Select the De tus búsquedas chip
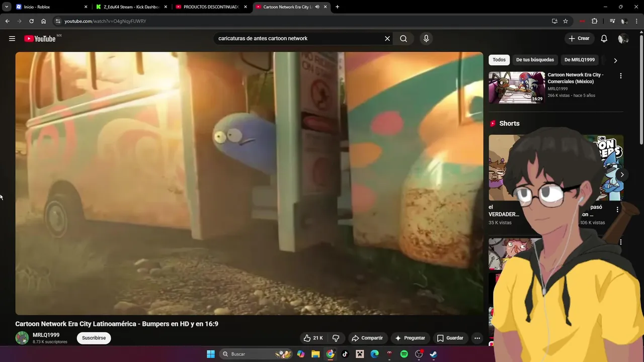The width and height of the screenshot is (644, 362). (x=535, y=60)
